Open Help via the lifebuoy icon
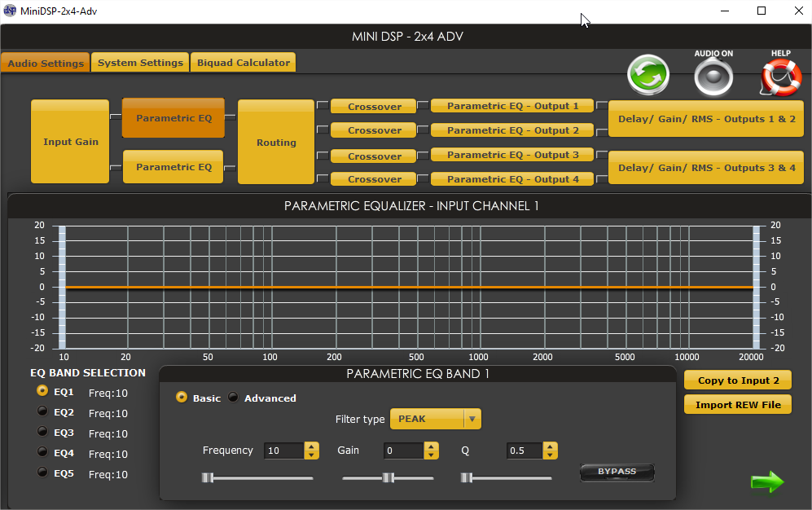 [x=781, y=77]
